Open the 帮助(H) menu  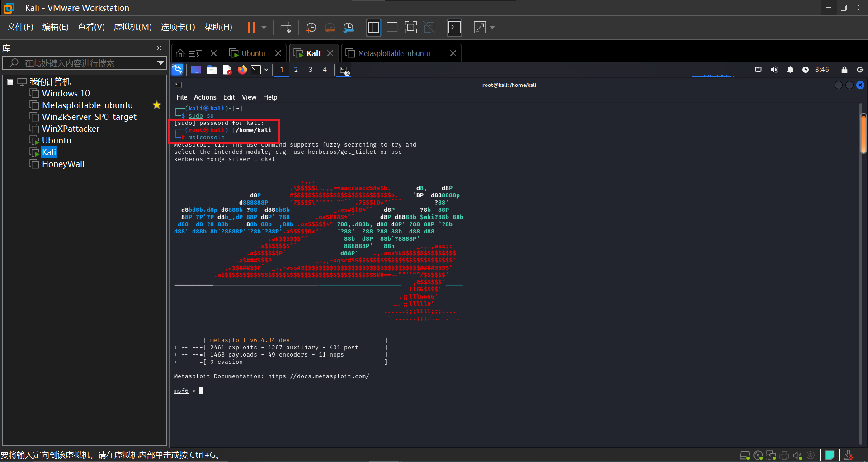pos(218,27)
